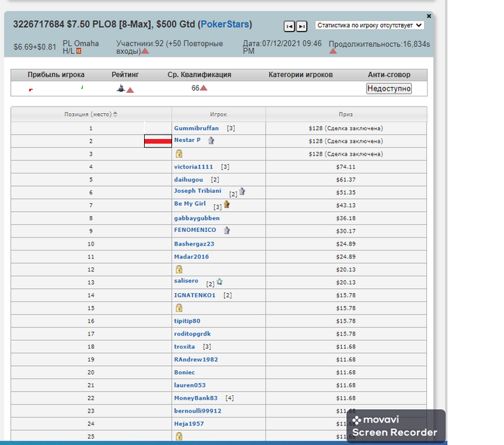Image resolution: width=504 pixels, height=445 pixels.
Task: Click the $30.17 prize cell
Action: (x=346, y=231)
